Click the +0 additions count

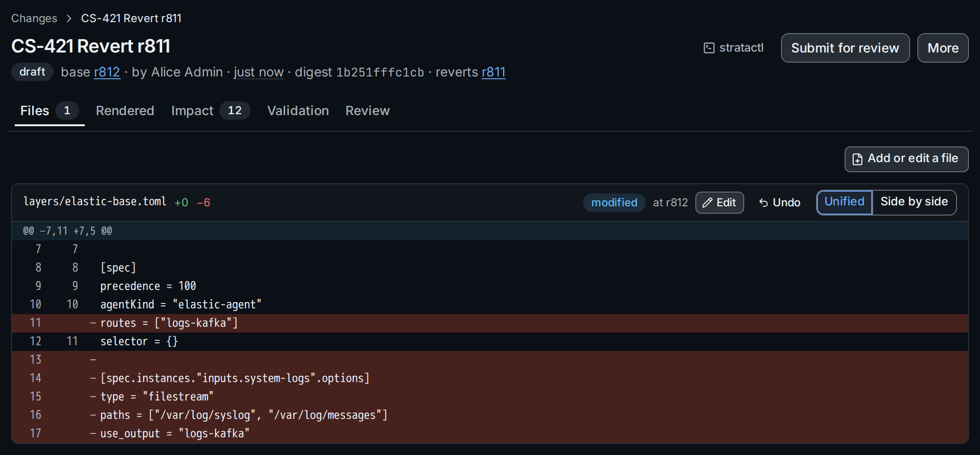181,203
